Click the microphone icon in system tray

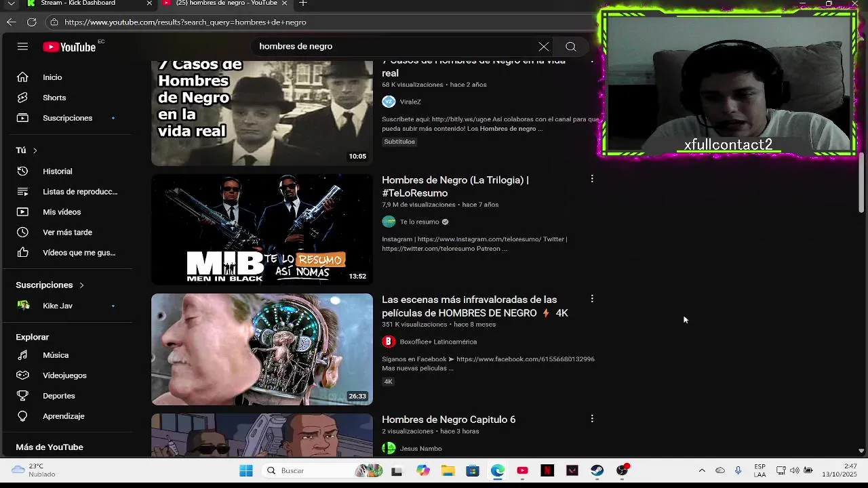[738, 470]
